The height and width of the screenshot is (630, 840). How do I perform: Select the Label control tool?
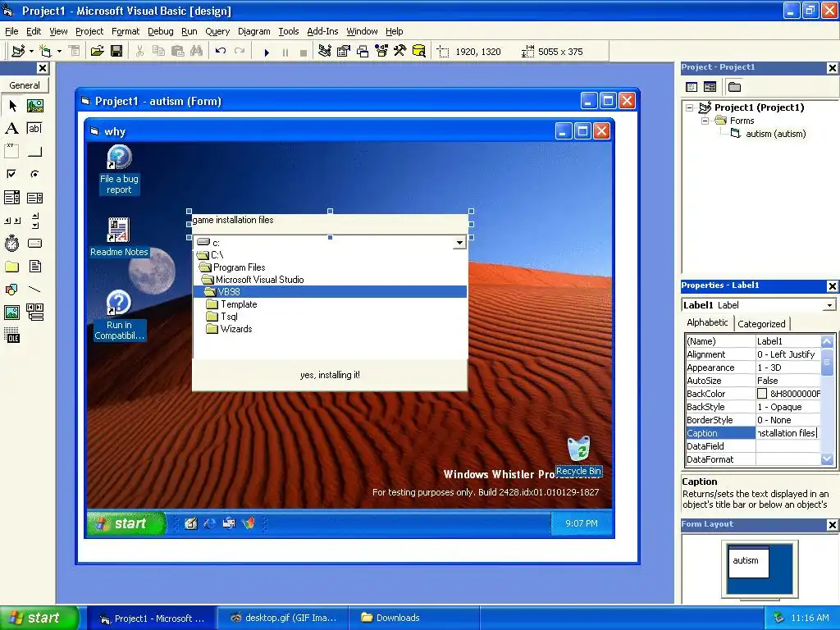point(11,129)
